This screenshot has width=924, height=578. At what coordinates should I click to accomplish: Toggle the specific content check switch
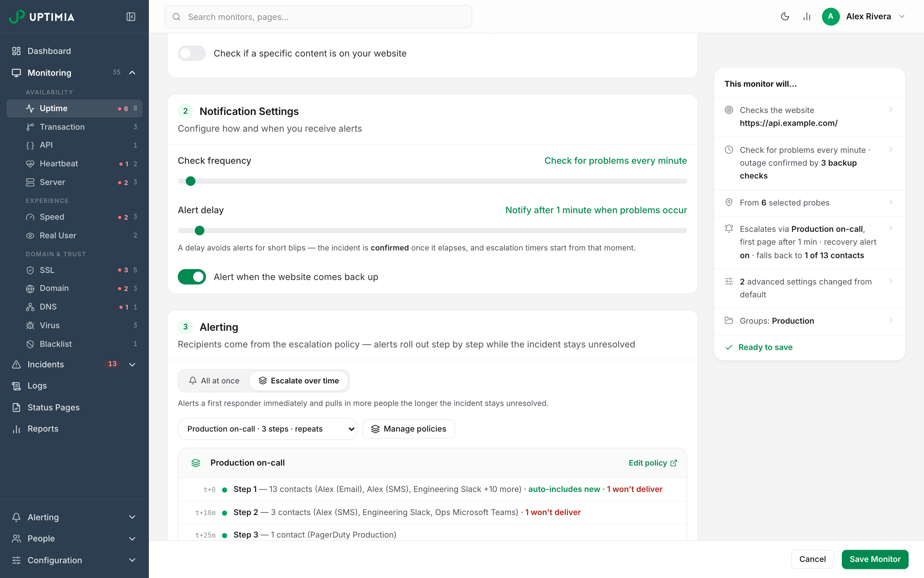tap(192, 53)
